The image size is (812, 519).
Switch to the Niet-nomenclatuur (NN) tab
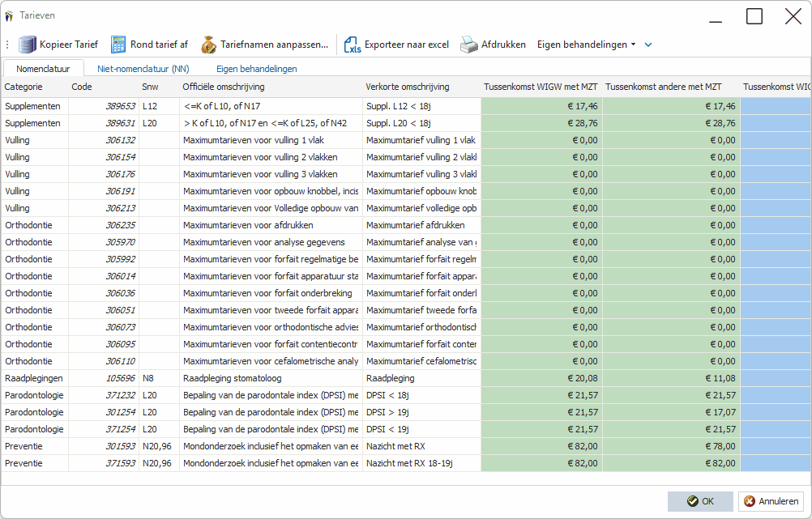[143, 69]
